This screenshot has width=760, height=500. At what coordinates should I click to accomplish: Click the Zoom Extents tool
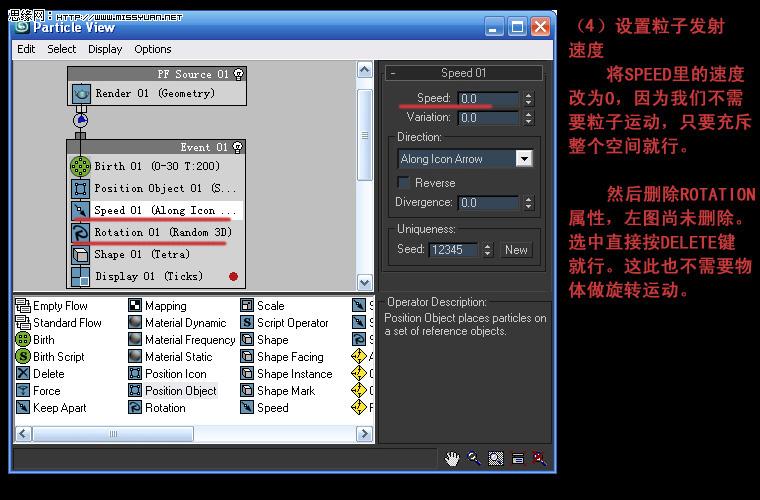[518, 458]
